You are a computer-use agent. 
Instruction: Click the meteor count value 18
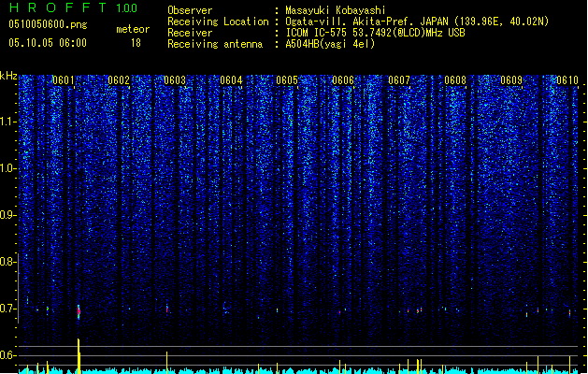coord(136,43)
